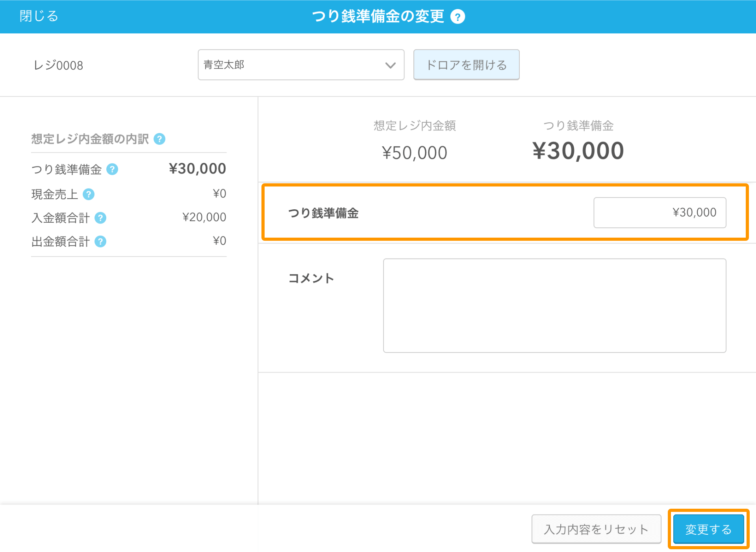Click 入力内容をリセット button

(x=596, y=529)
